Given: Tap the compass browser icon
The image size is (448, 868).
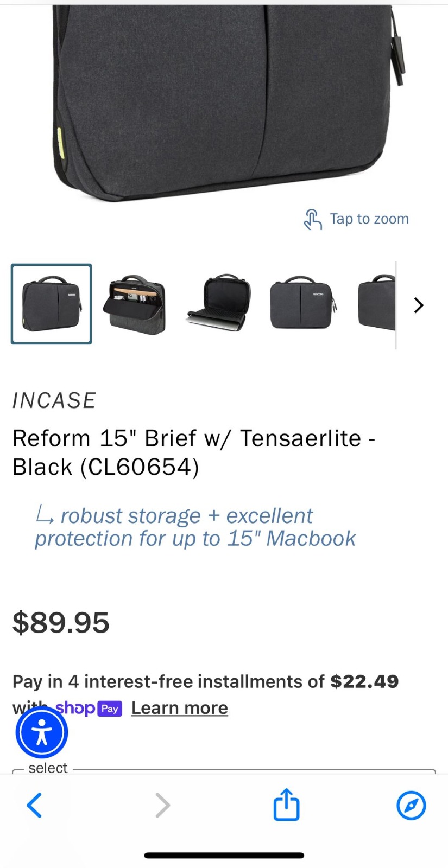Looking at the screenshot, I should (x=411, y=805).
